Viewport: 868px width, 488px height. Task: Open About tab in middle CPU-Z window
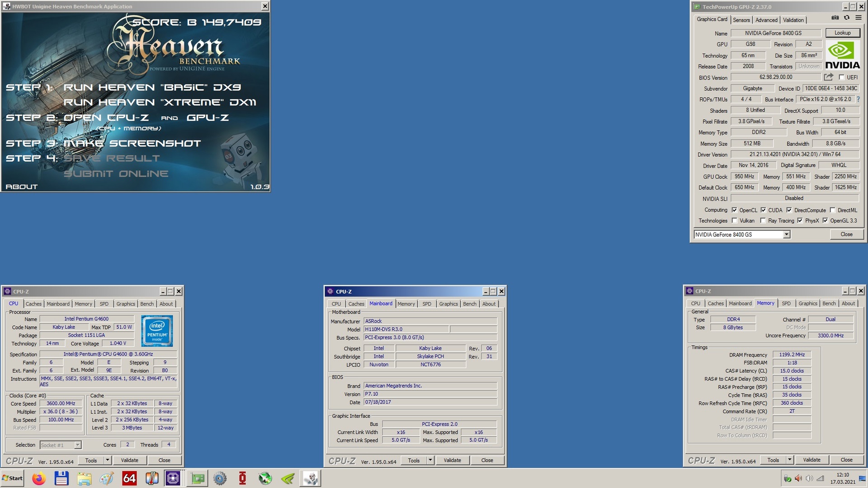pos(489,304)
